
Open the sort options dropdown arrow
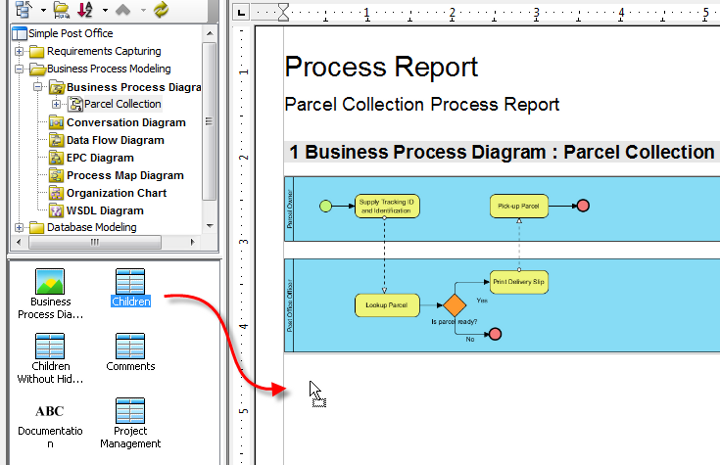point(105,10)
